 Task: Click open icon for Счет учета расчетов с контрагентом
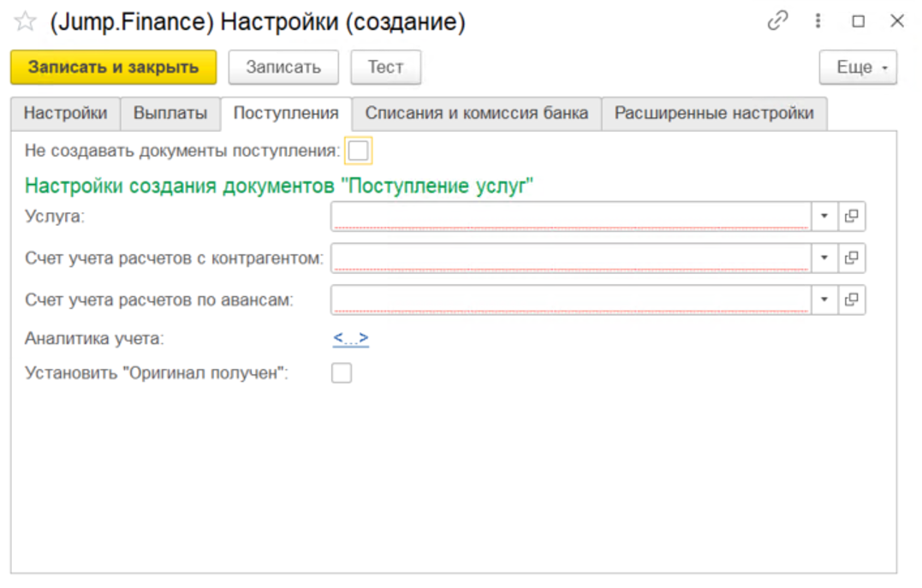(851, 258)
